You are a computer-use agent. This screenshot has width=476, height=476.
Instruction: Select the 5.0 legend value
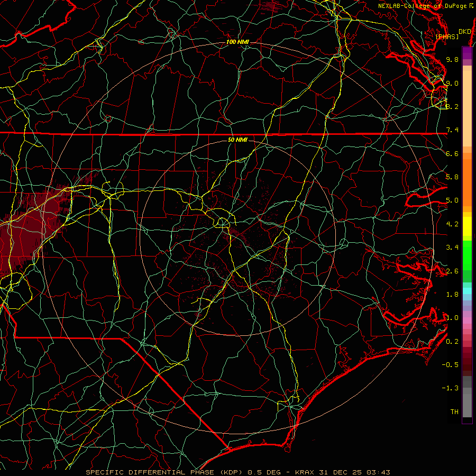(452, 200)
